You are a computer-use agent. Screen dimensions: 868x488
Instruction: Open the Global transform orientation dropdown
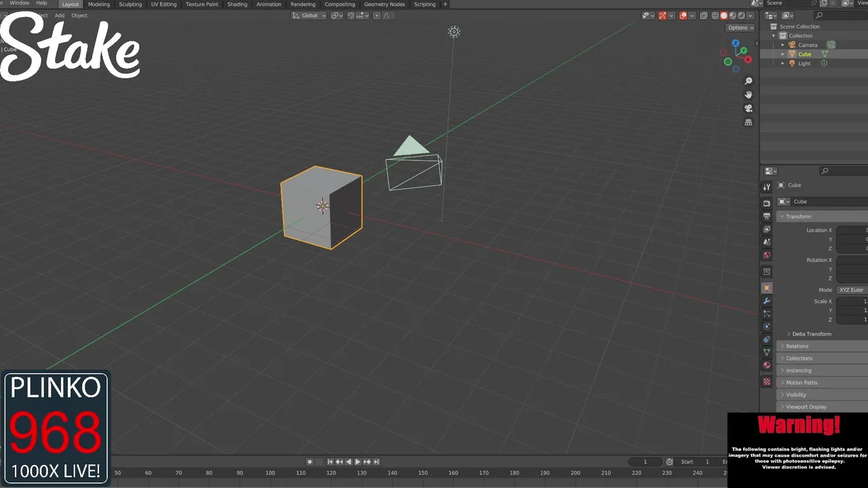[x=310, y=16]
